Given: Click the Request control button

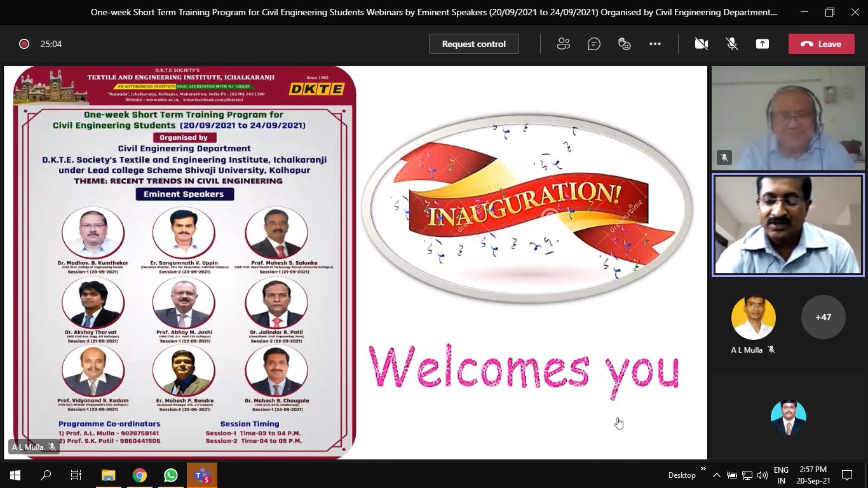Looking at the screenshot, I should (x=473, y=44).
